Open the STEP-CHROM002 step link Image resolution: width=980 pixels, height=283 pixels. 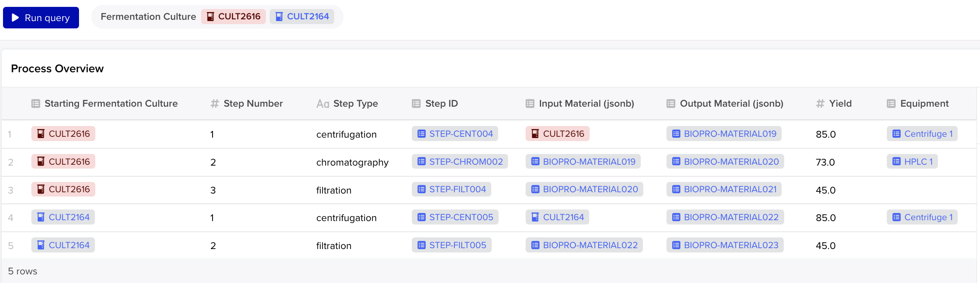[x=460, y=162]
